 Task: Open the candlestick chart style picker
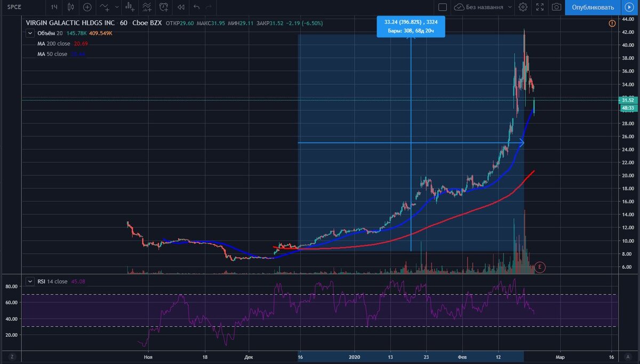(71, 7)
